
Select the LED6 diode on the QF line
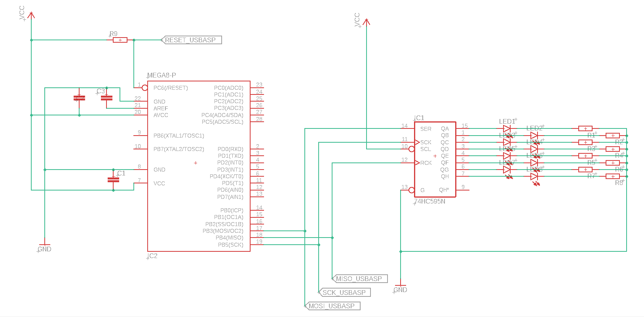534,162
